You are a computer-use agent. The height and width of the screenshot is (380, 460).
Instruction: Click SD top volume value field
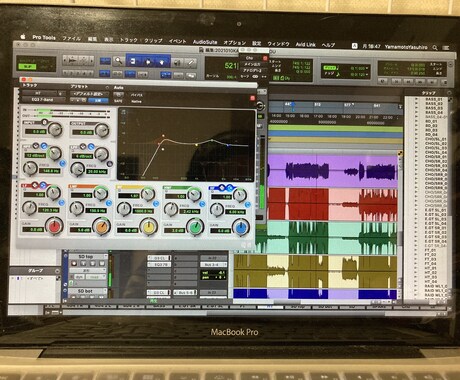(x=214, y=272)
